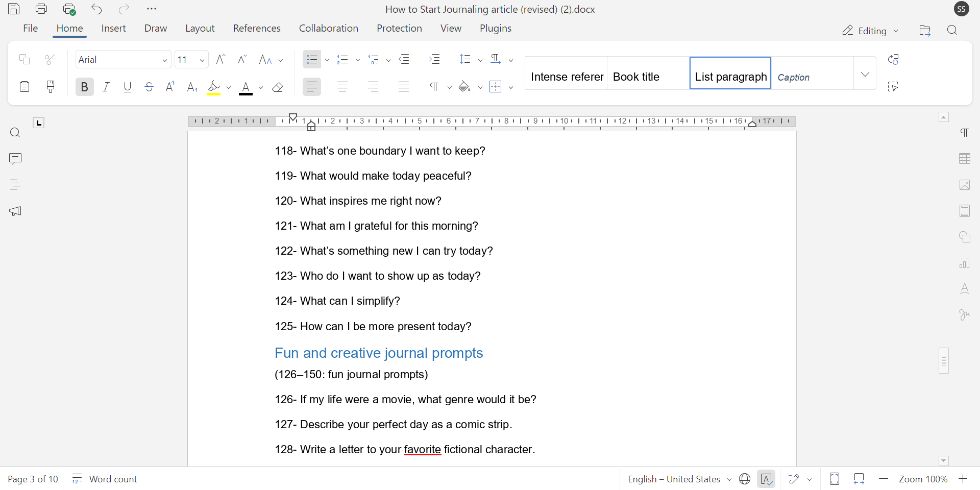Click the Save document icon
This screenshot has width=980, height=490.
tap(14, 9)
